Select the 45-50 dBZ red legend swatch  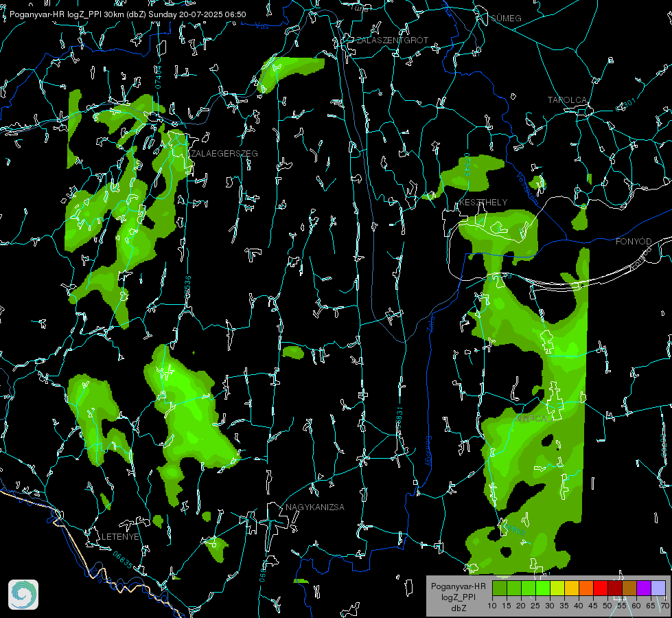[601, 588]
